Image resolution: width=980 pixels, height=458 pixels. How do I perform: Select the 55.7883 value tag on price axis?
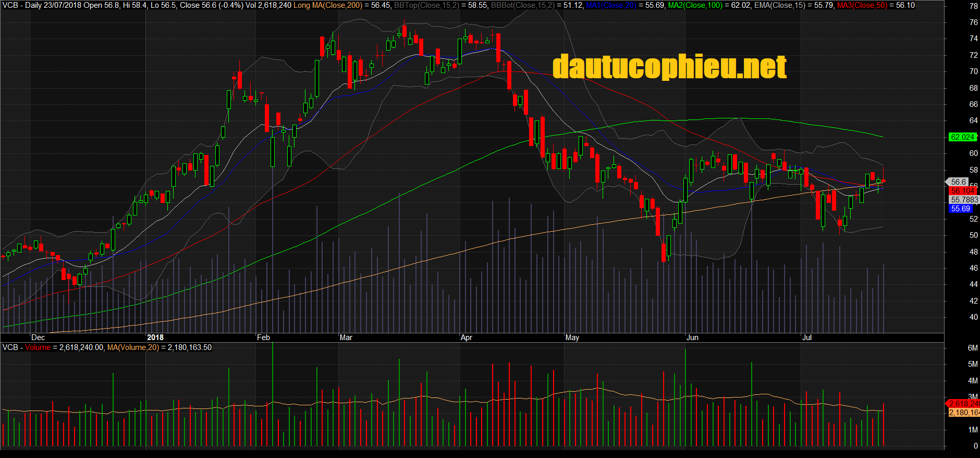click(964, 200)
